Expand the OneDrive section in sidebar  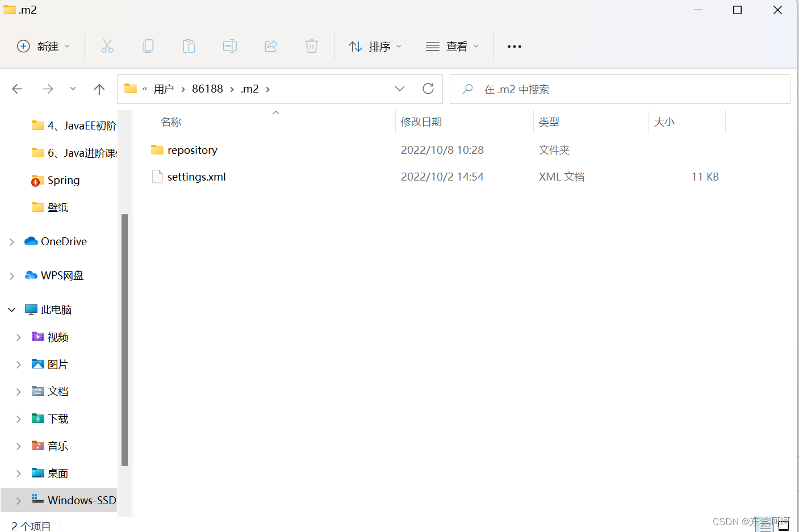point(11,241)
